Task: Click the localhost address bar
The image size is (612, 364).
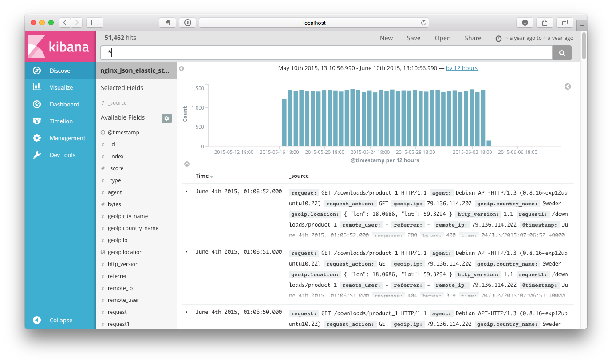Action: tap(314, 23)
